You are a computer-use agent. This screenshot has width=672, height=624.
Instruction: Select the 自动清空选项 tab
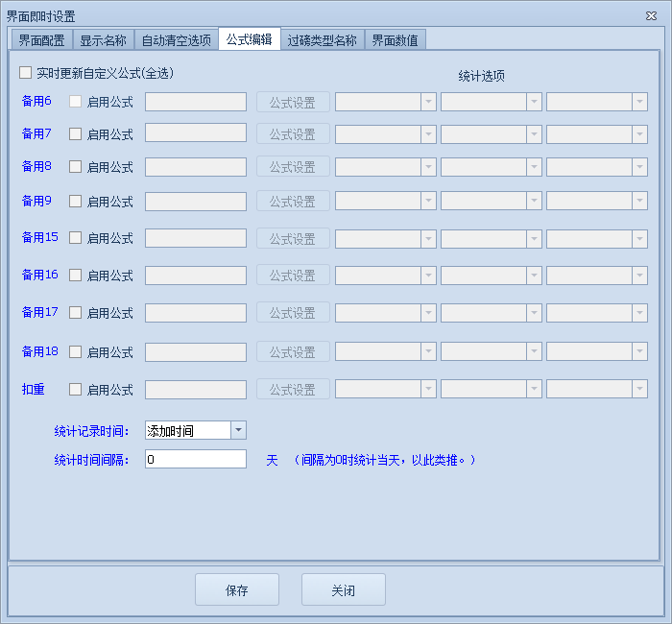pos(176,40)
